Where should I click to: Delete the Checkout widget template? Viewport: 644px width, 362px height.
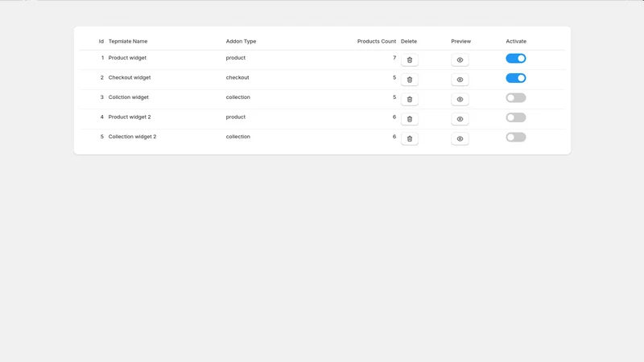point(410,80)
